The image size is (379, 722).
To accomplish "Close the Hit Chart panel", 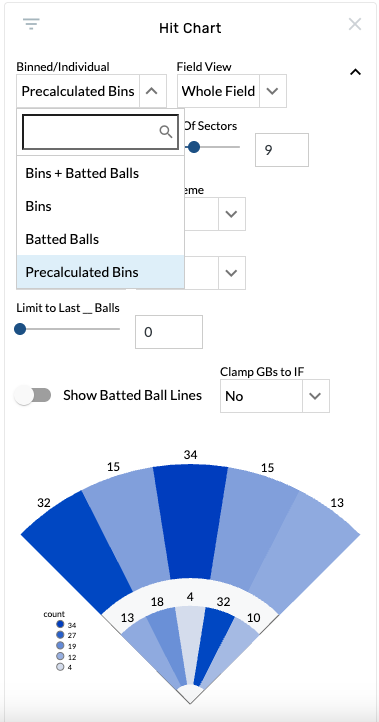I will coord(355,24).
